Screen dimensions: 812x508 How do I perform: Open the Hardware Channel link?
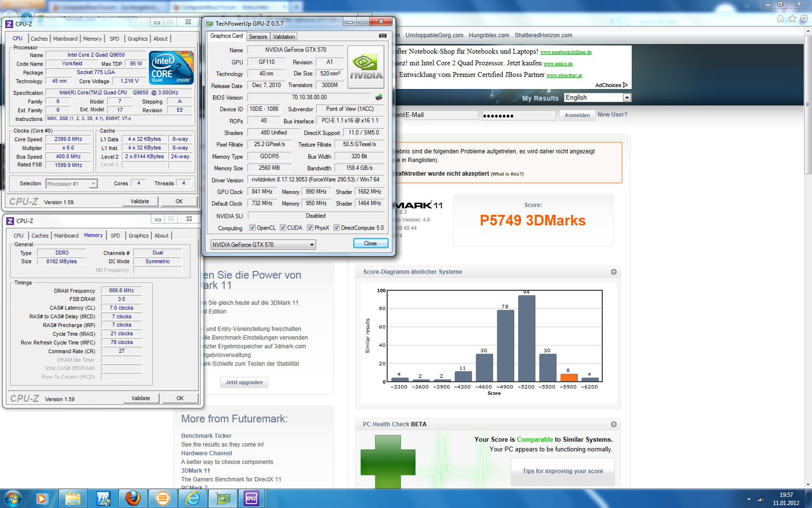click(x=206, y=453)
